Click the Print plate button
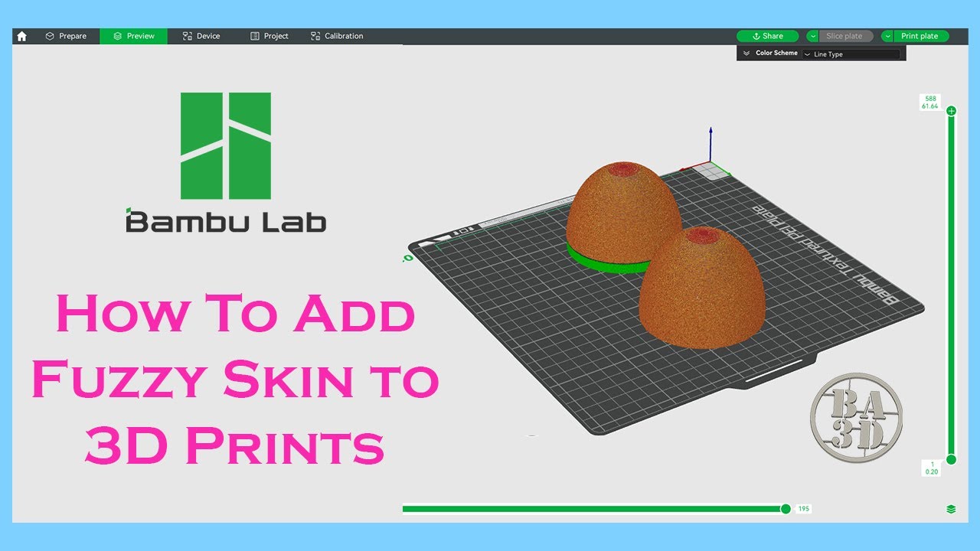Image resolution: width=980 pixels, height=551 pixels. pyautogui.click(x=921, y=36)
